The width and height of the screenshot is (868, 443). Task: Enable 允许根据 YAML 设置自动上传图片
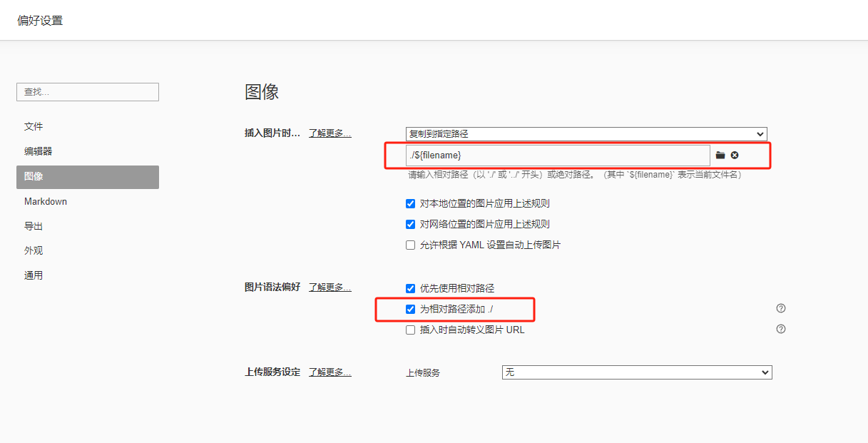[x=410, y=245]
